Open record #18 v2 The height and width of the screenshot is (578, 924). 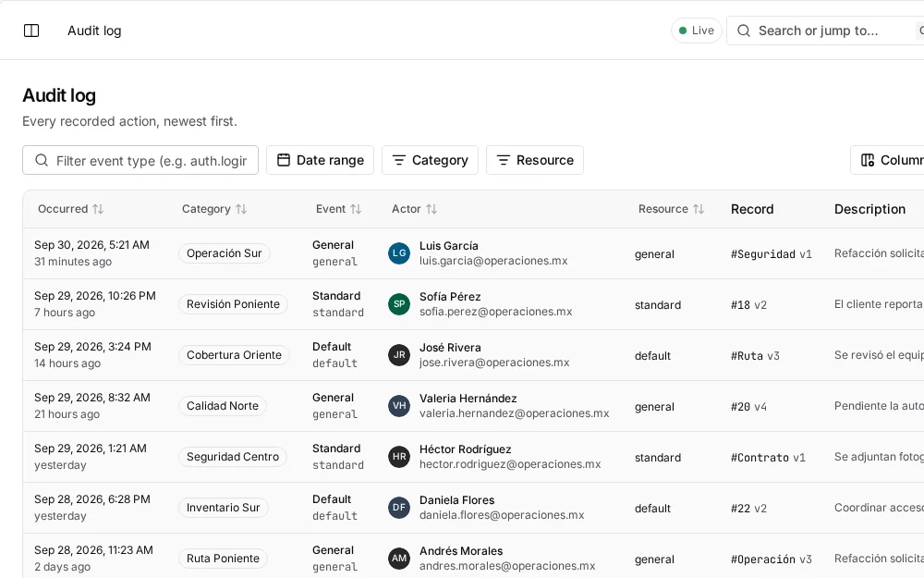(748, 305)
